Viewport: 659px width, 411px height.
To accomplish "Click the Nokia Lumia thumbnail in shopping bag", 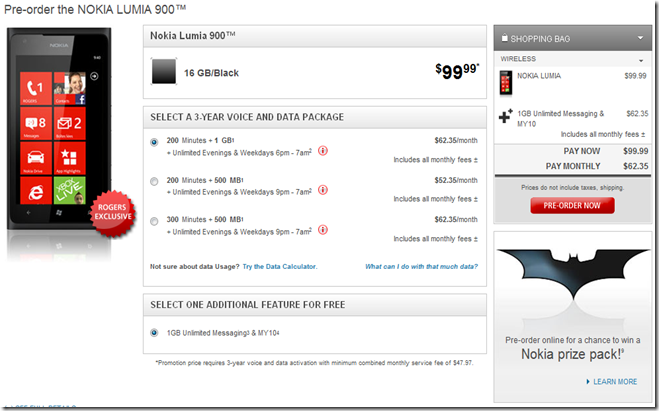I will point(505,81).
